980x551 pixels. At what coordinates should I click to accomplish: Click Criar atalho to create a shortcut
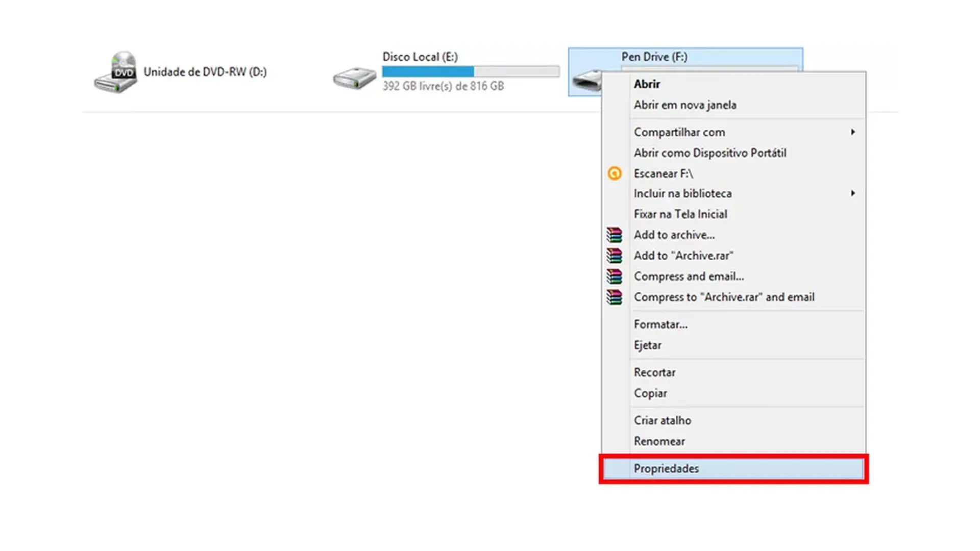coord(662,420)
